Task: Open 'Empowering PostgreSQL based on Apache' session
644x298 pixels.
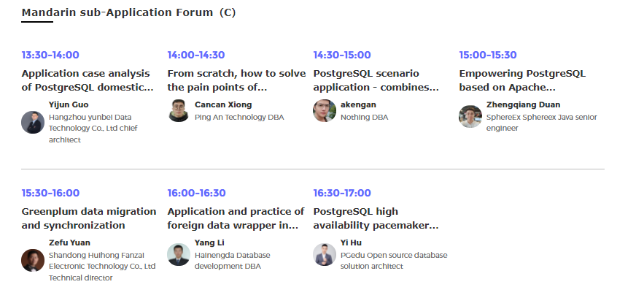Action: click(x=522, y=80)
